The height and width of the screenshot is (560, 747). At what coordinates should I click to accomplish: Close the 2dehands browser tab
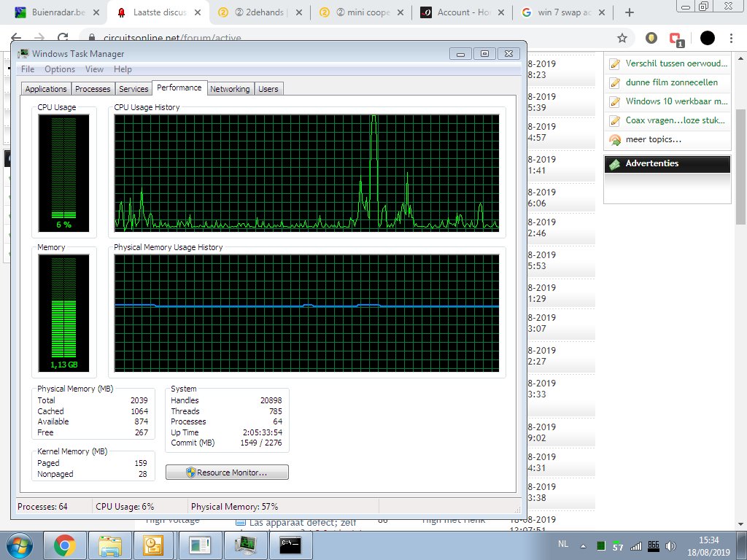click(x=298, y=13)
